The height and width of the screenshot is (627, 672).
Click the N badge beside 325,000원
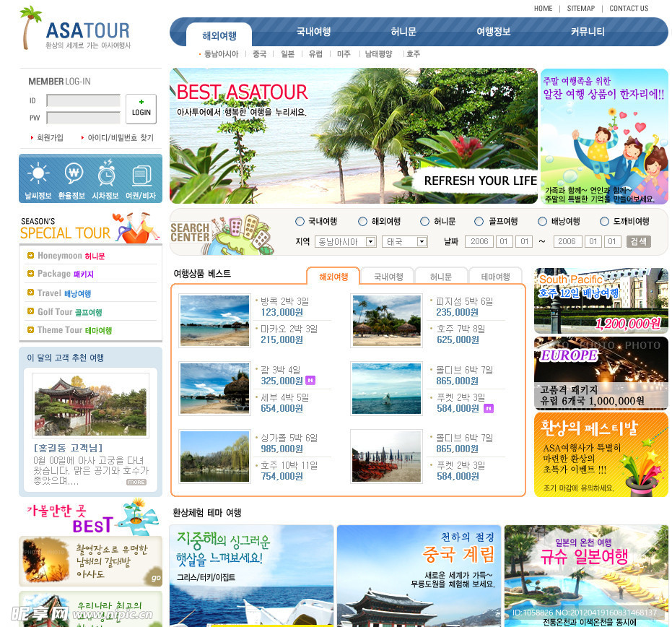[310, 381]
